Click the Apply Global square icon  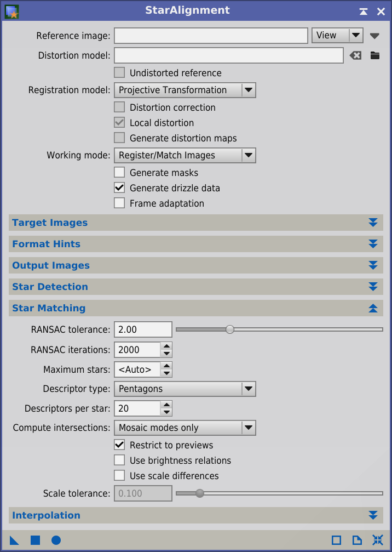[35, 540]
